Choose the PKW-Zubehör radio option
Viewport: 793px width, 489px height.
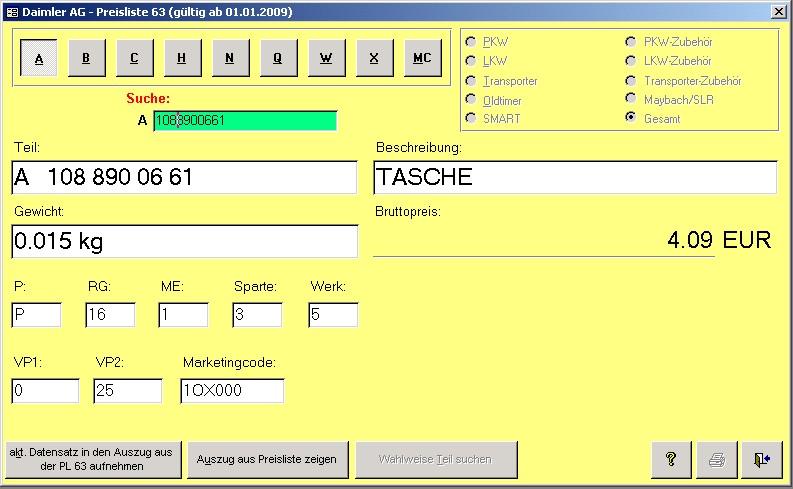coord(631,41)
